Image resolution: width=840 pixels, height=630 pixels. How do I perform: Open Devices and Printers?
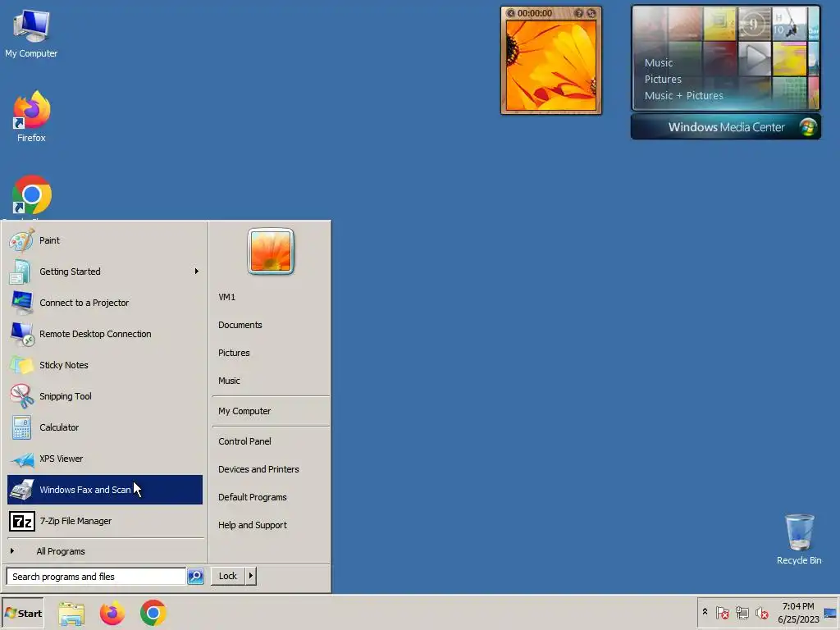tap(271, 469)
